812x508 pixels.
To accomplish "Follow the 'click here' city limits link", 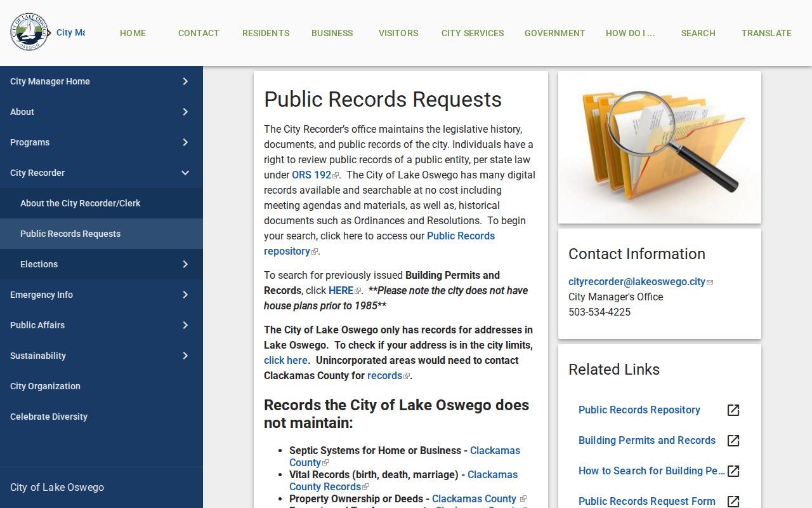I will pos(286,361).
